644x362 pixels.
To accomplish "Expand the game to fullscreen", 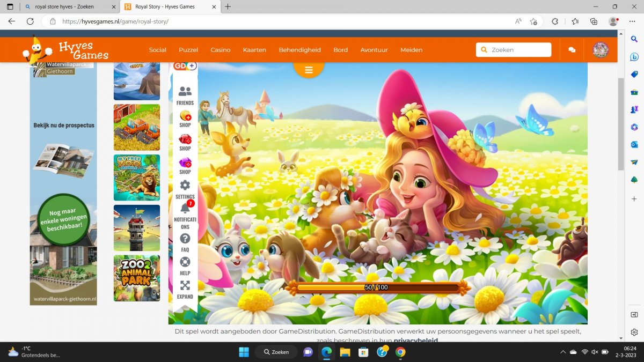I will 185,289.
